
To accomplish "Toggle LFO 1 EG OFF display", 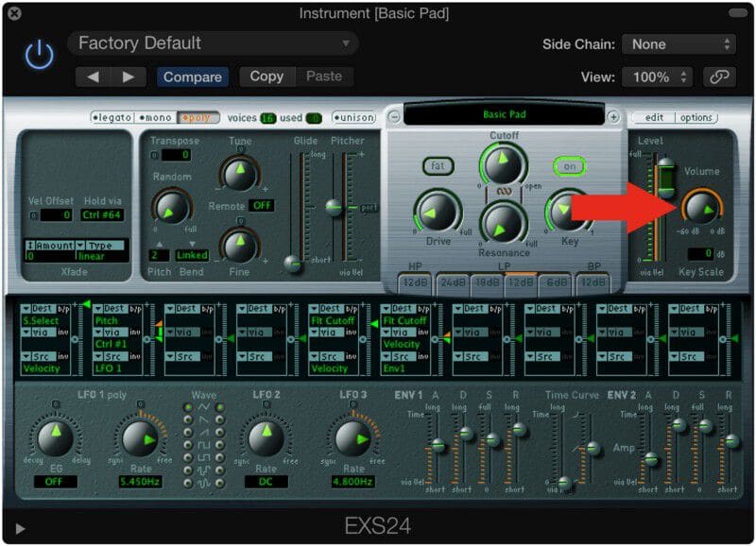I will coord(55,482).
